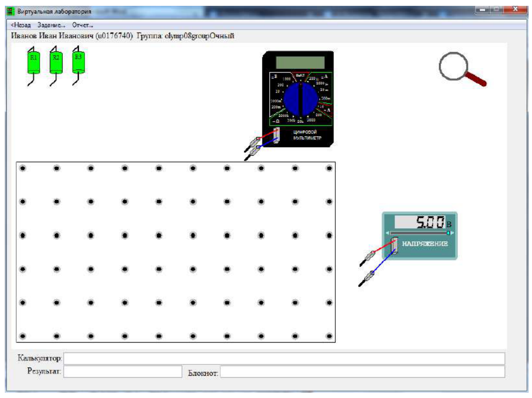Viewport: 532px width, 398px height.
Task: Select the voltage source's blue-wire probe
Action: point(367,279)
